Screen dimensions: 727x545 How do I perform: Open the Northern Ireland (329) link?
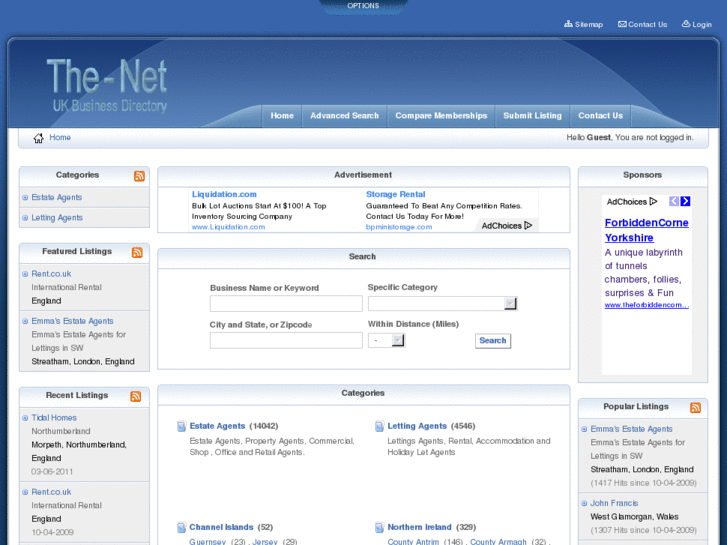coord(419,527)
